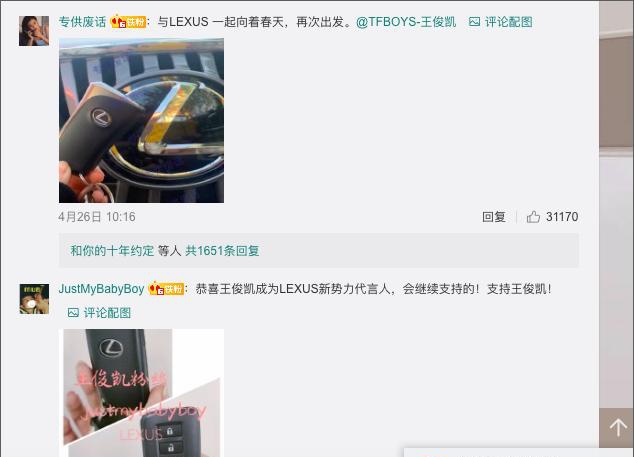Expand 共1651条回复 replies thread

coord(222,251)
